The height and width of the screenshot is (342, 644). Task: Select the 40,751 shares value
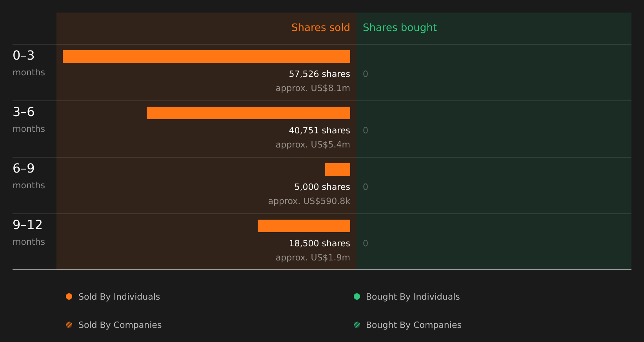pos(320,131)
